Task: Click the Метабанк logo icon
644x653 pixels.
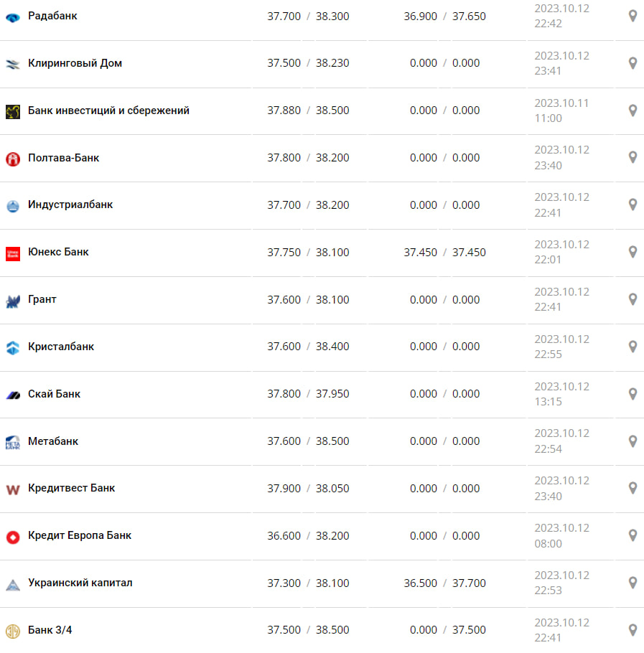Action: click(x=13, y=442)
